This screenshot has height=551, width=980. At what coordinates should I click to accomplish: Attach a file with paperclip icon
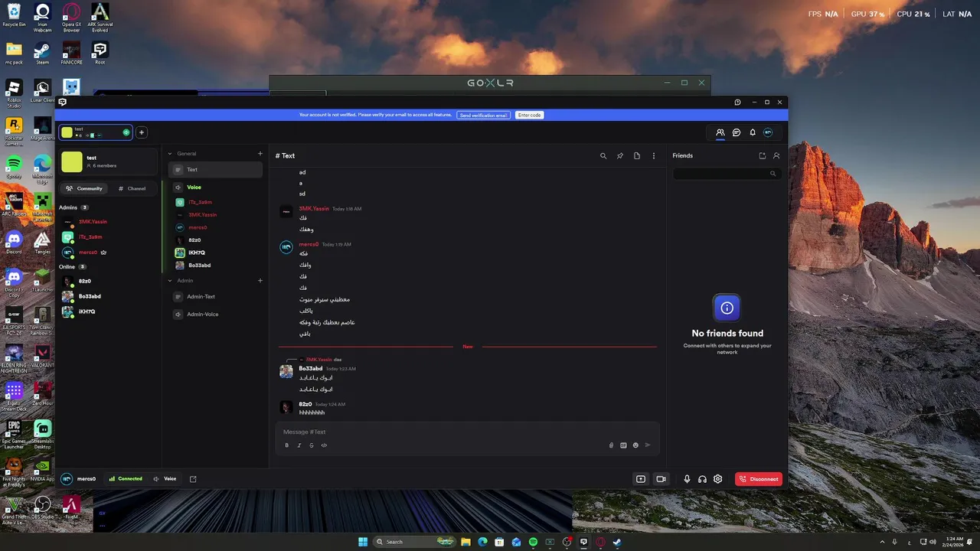pos(611,445)
